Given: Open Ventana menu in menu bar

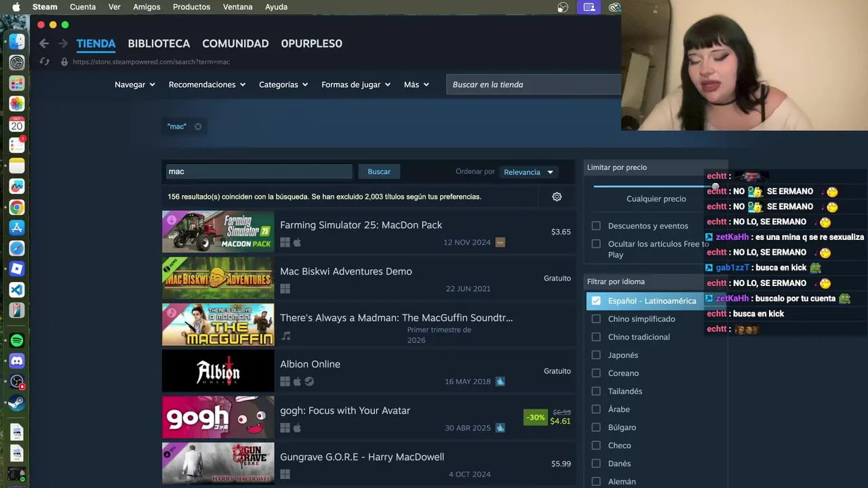Looking at the screenshot, I should coord(237,7).
